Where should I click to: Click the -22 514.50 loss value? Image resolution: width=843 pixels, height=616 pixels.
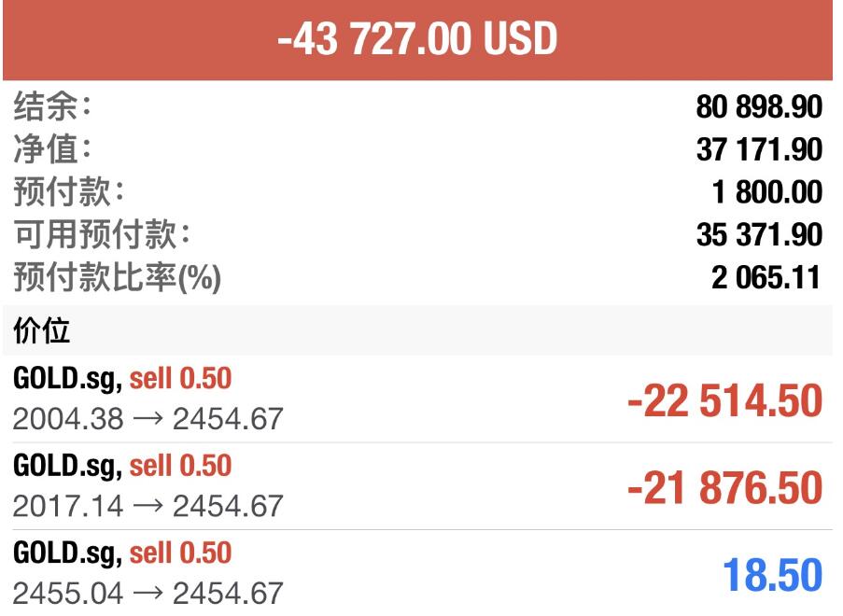(x=724, y=401)
